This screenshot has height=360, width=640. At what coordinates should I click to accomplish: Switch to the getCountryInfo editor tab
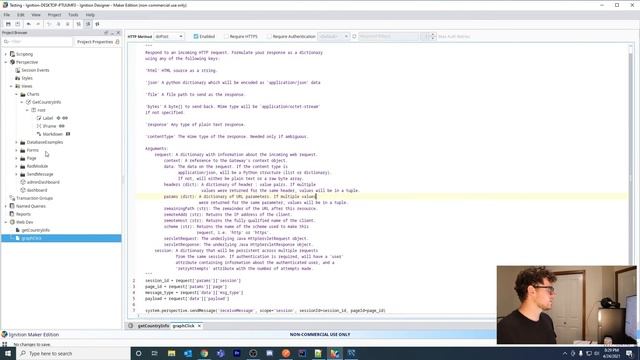pyautogui.click(x=153, y=326)
